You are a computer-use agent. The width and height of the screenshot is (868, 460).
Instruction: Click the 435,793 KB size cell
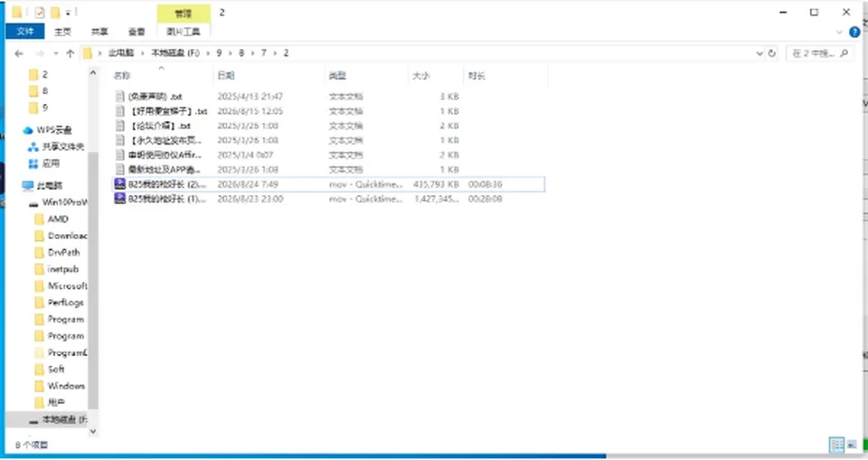[436, 184]
